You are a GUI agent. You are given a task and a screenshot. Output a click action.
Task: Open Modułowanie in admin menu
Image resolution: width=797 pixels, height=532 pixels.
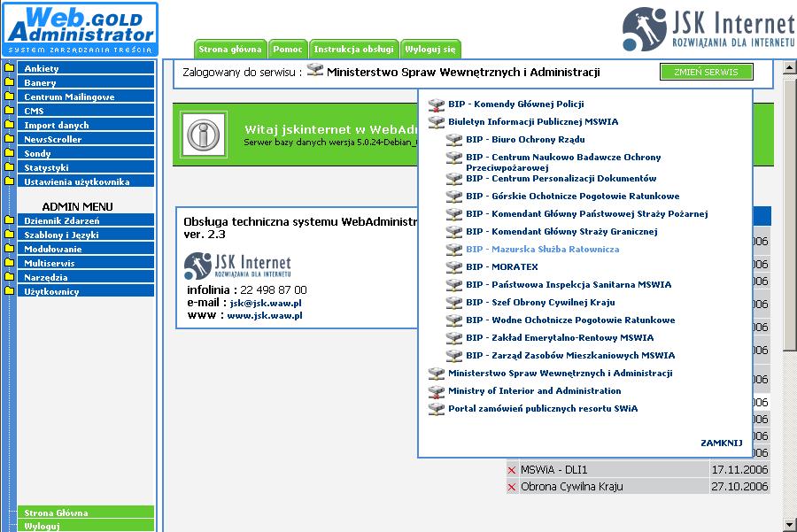[86, 249]
